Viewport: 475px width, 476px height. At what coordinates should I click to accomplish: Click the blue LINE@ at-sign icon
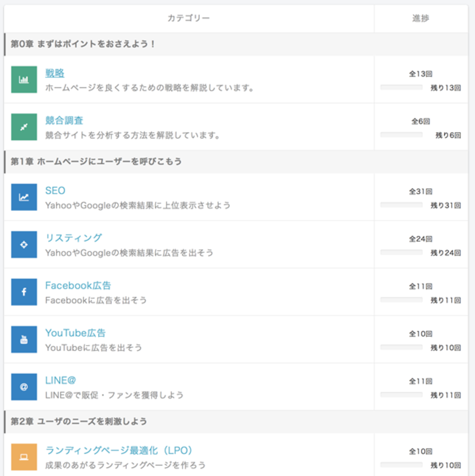click(x=24, y=387)
